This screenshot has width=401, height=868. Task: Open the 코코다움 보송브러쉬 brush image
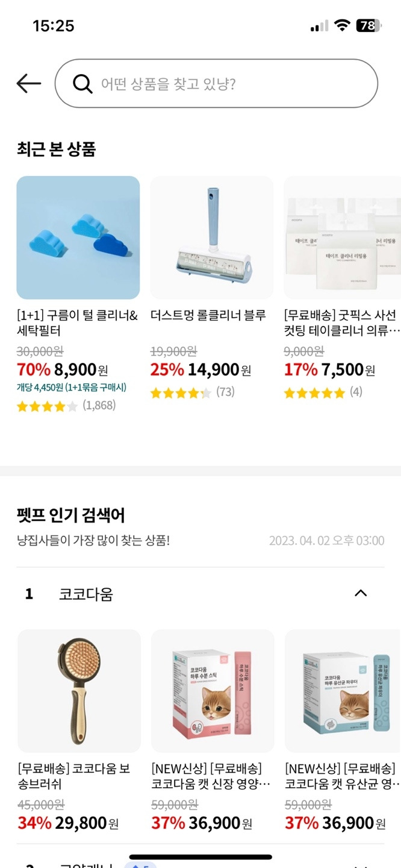point(79,691)
